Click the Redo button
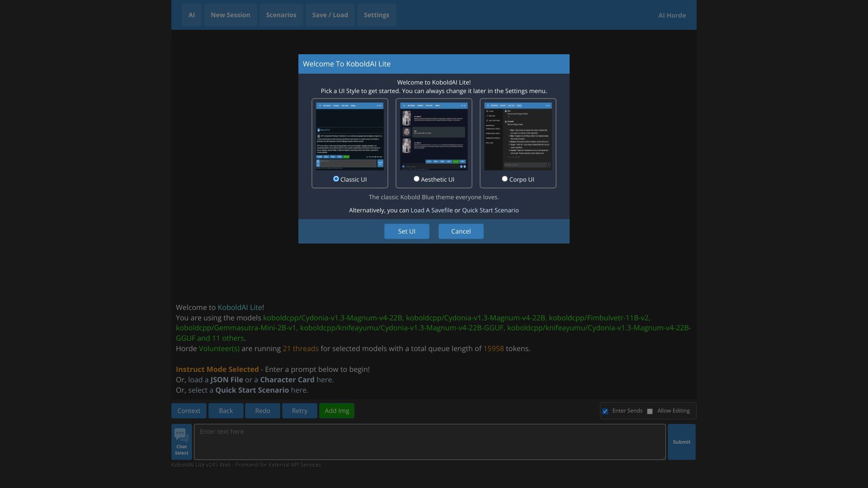The image size is (868, 488). (263, 411)
